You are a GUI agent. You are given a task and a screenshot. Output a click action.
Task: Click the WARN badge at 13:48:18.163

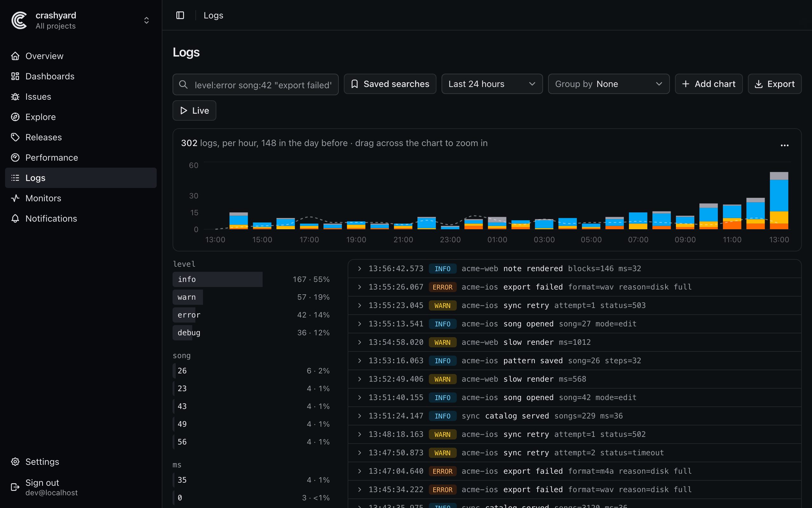[442, 435]
